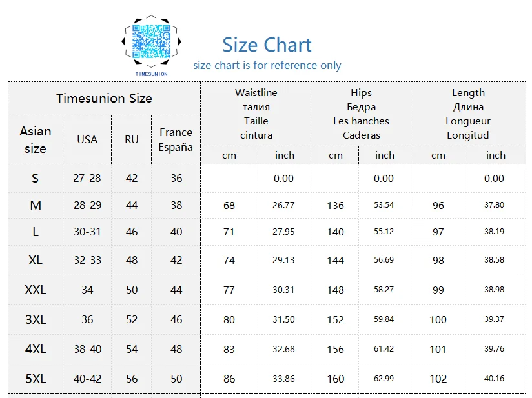Click the France España column header

click(x=176, y=140)
